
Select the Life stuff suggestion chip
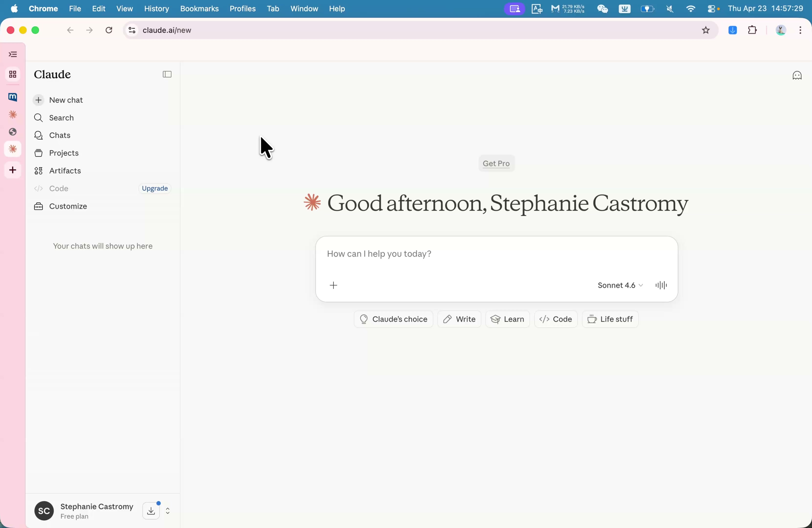pos(610,319)
